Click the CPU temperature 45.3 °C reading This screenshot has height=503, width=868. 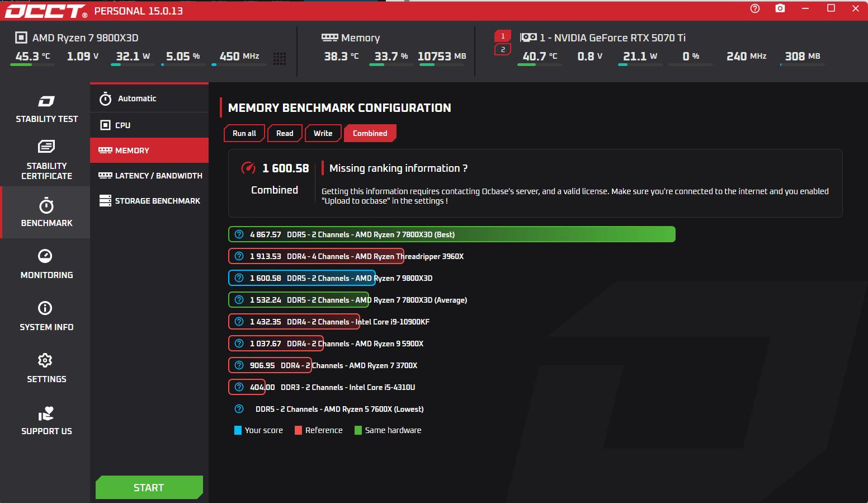click(x=33, y=56)
